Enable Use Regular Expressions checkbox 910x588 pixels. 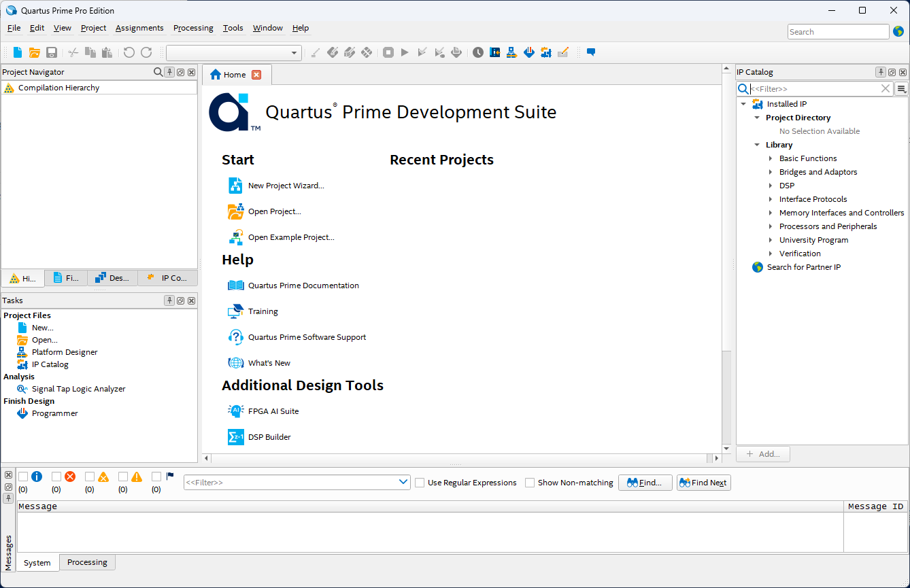(x=420, y=483)
